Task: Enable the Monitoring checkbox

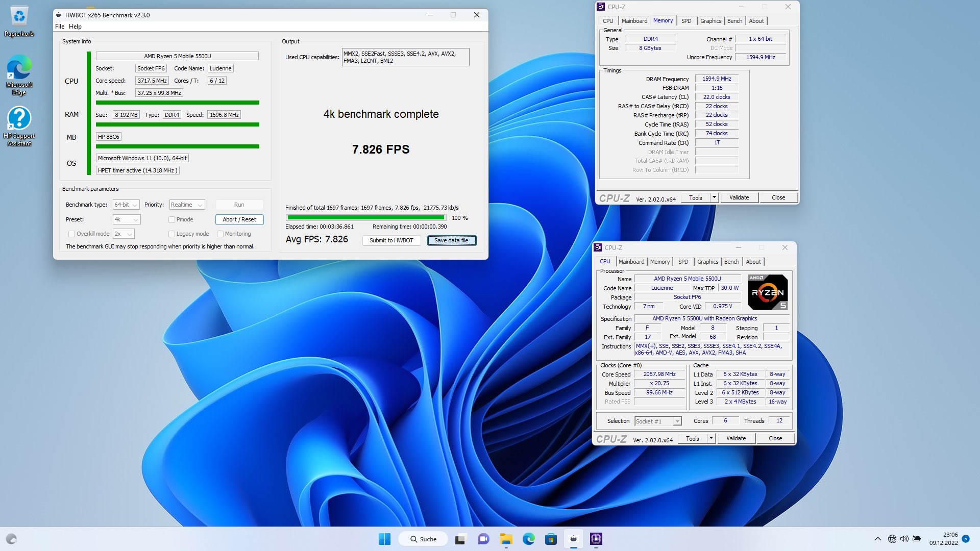Action: coord(220,234)
